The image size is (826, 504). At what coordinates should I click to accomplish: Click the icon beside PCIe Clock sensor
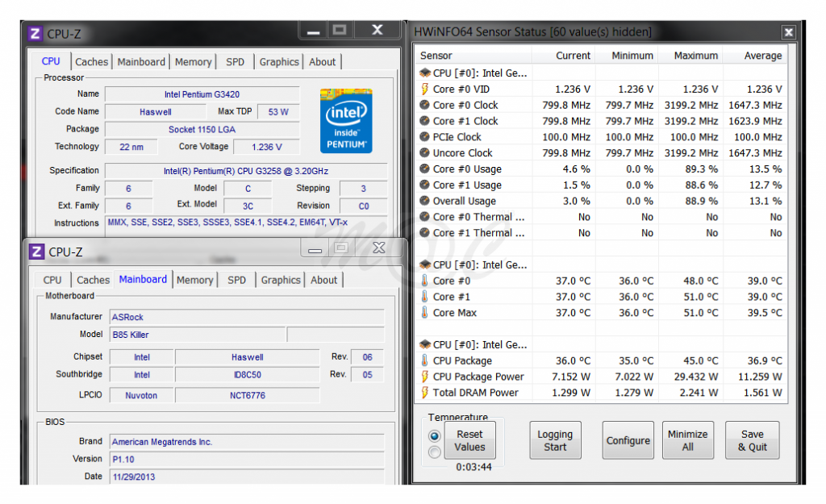tap(424, 137)
